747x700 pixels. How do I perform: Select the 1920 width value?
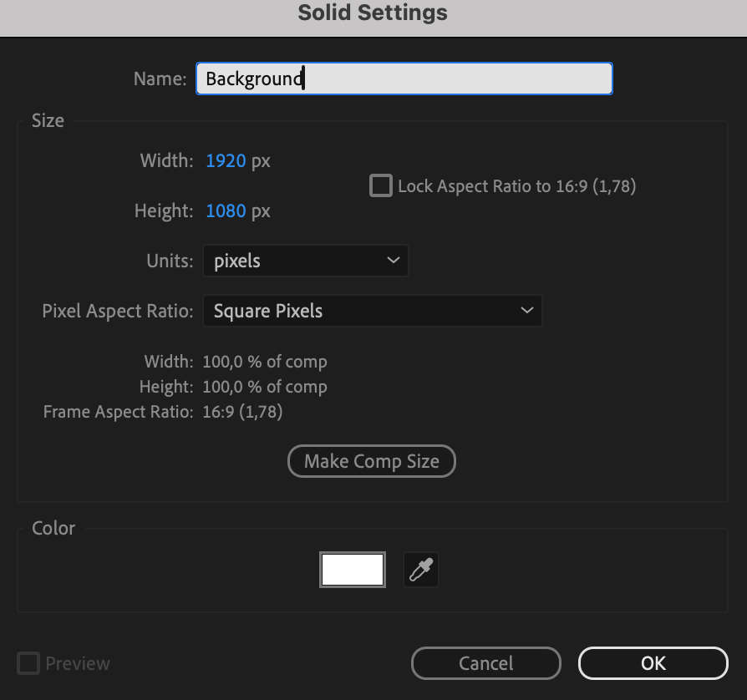click(x=226, y=160)
